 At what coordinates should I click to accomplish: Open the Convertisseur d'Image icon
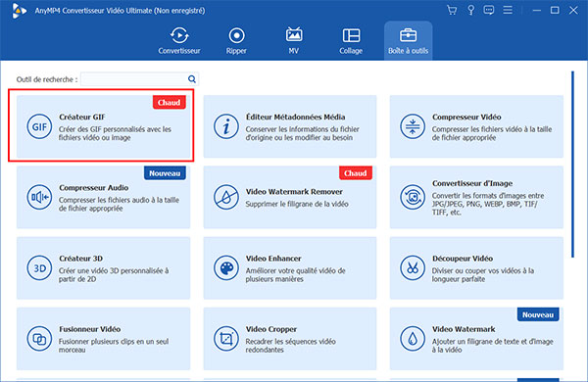tap(413, 197)
